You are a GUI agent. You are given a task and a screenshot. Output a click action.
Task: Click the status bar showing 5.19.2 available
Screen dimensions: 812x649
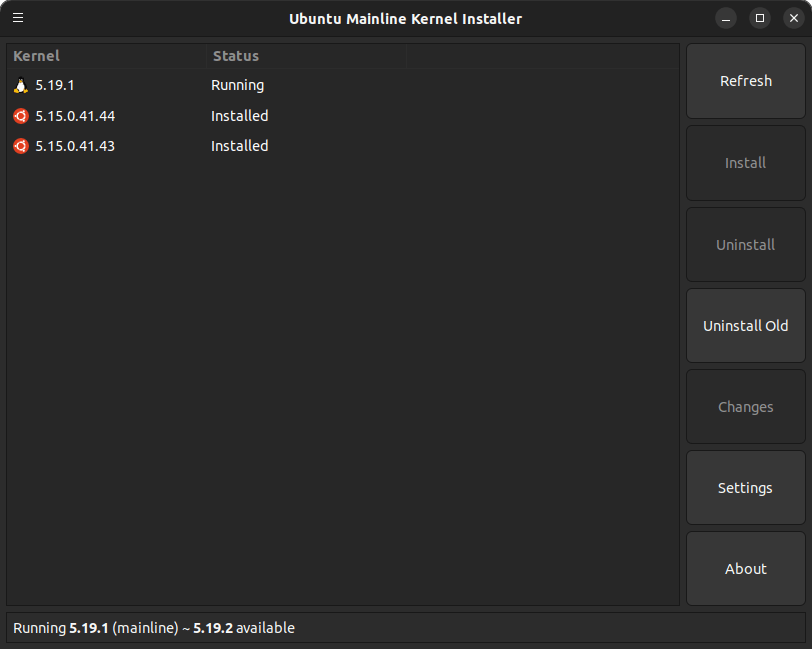pos(406,628)
